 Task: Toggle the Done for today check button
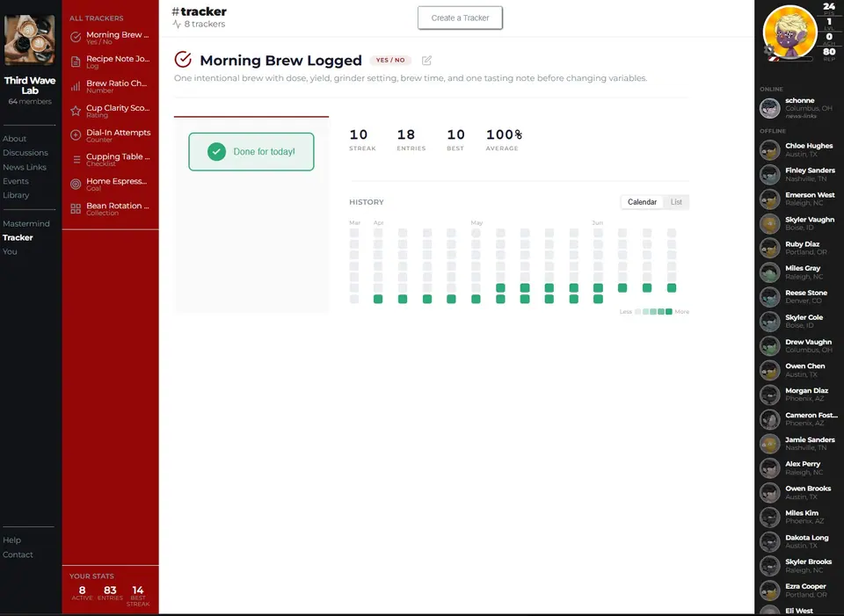click(251, 152)
